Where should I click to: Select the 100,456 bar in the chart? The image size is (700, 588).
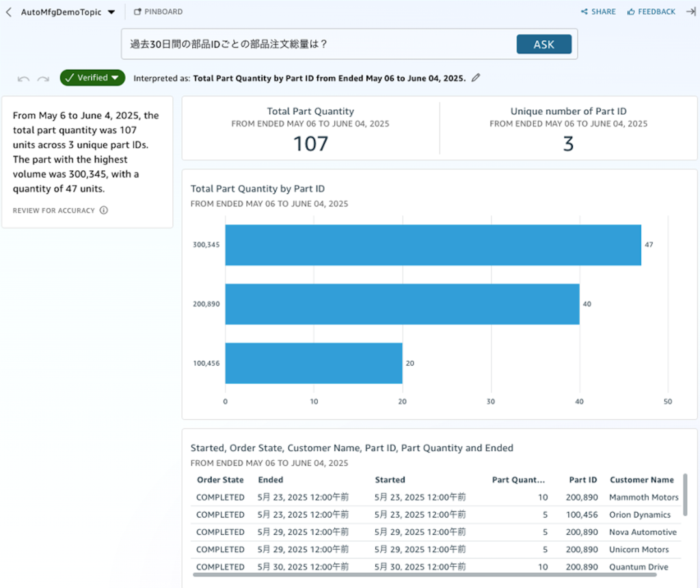313,363
